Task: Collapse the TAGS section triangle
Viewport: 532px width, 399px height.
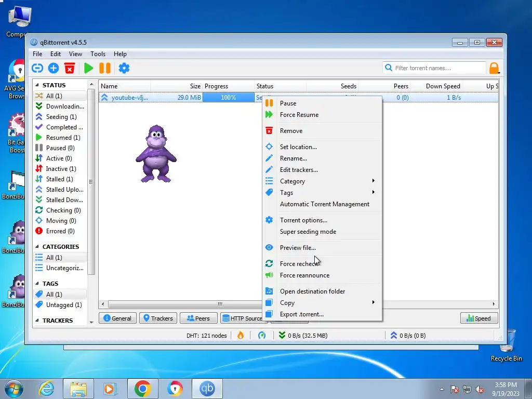Action: pos(37,284)
